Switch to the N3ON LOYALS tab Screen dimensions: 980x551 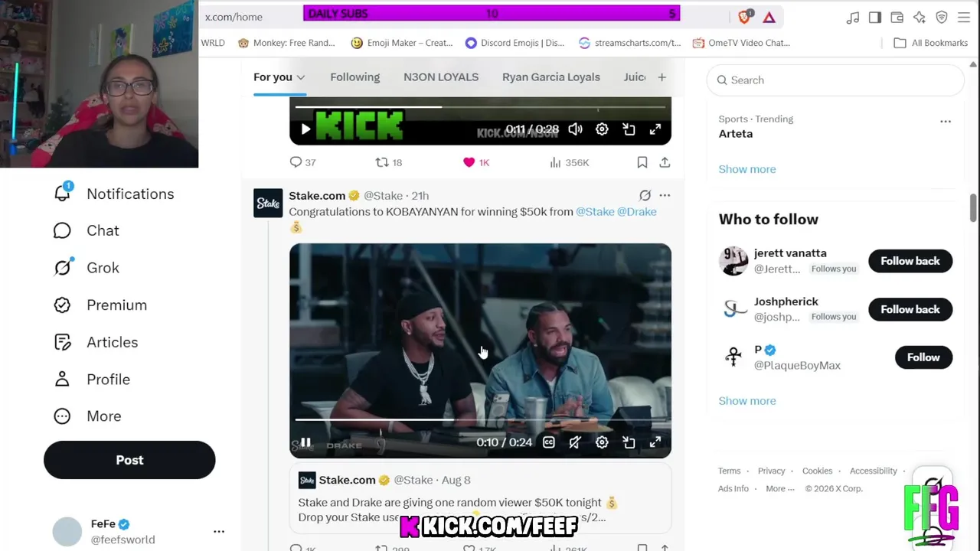441,77
